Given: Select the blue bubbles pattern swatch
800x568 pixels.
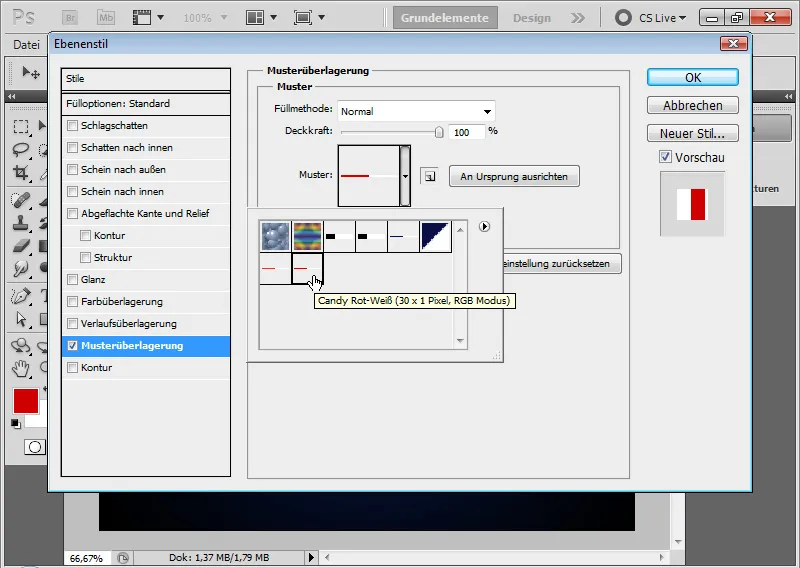Looking at the screenshot, I should point(275,236).
